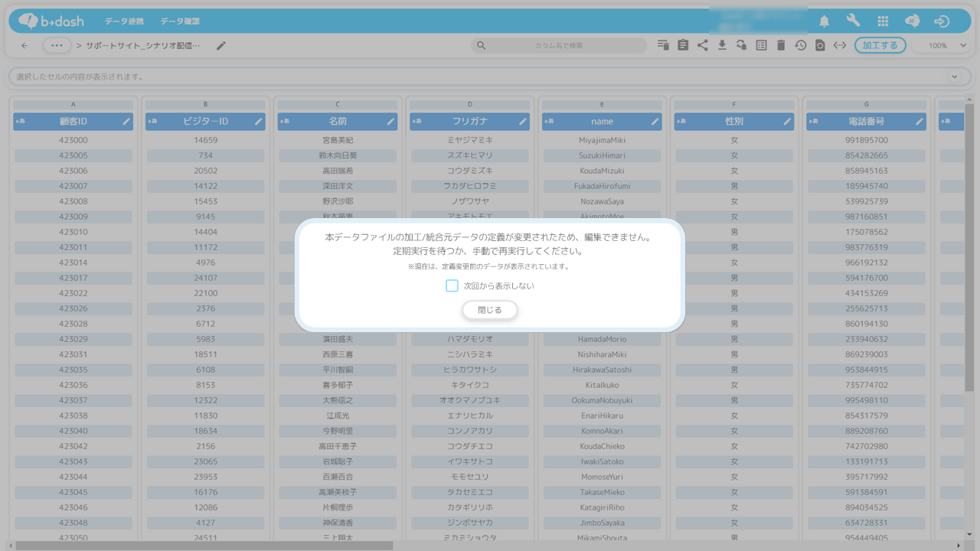Click the 加工する button

[880, 45]
